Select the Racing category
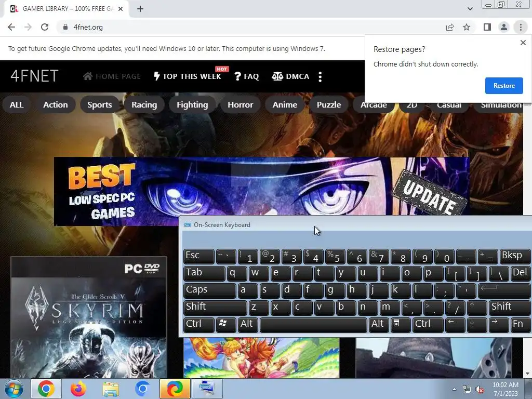532x399 pixels. (x=144, y=104)
